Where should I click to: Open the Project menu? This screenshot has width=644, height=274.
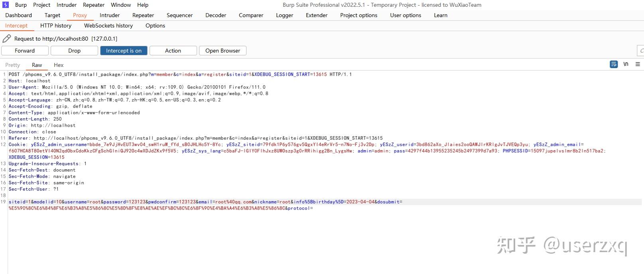coord(41,5)
